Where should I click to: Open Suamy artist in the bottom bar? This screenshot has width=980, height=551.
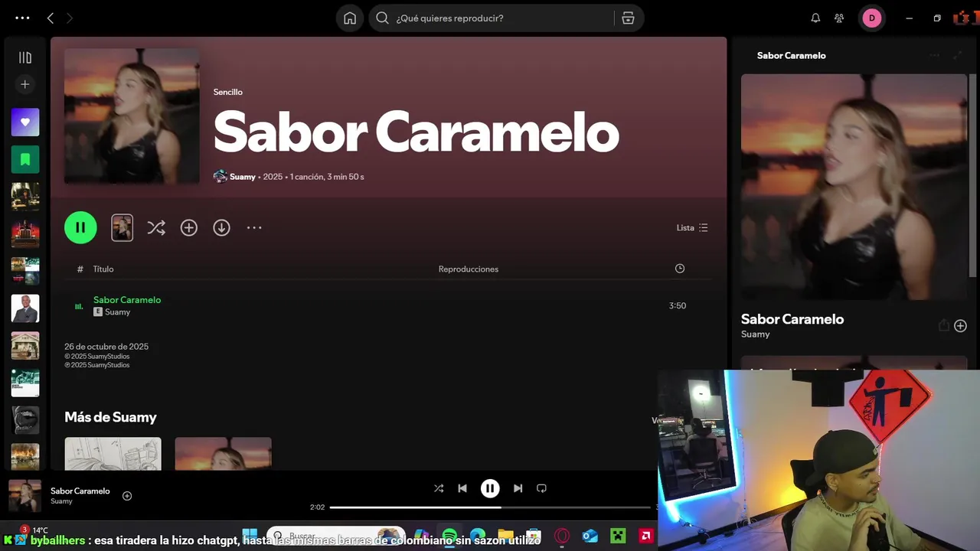click(x=61, y=502)
